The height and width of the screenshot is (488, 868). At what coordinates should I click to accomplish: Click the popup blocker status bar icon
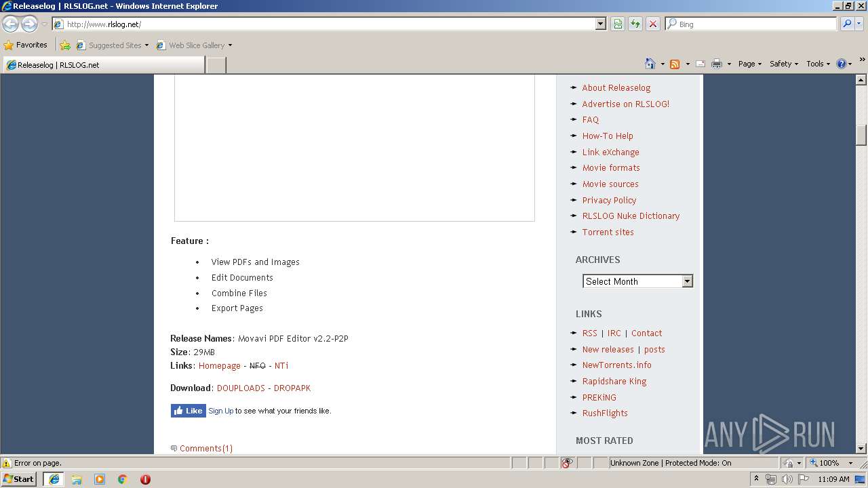pyautogui.click(x=568, y=463)
